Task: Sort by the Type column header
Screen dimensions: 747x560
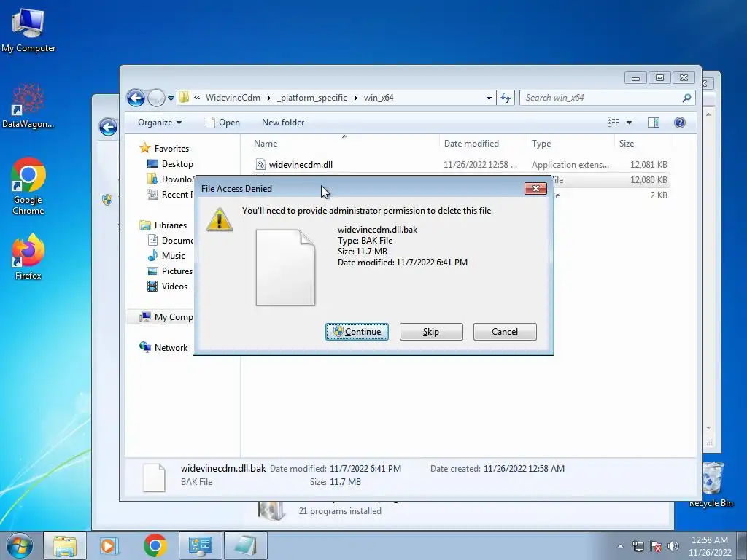Action: (x=570, y=144)
